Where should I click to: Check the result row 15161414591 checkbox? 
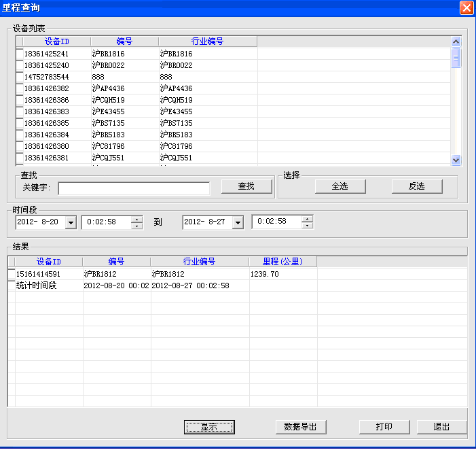point(12,274)
